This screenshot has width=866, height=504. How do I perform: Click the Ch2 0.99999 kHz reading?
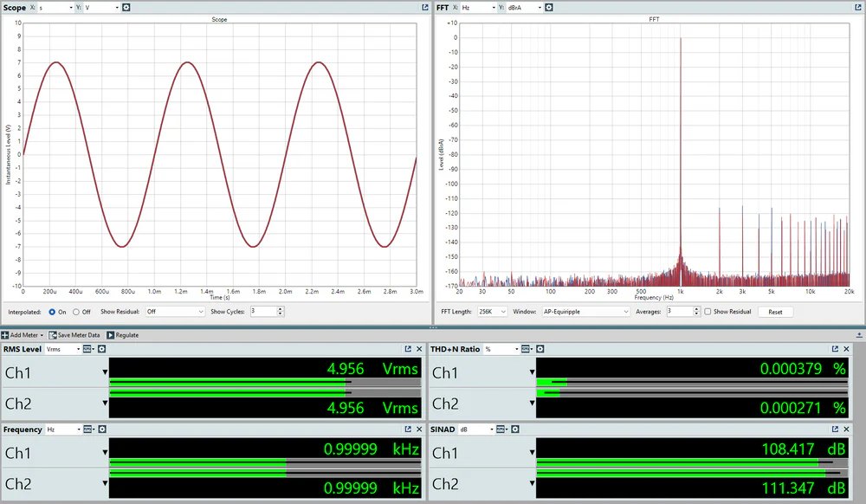coord(372,488)
